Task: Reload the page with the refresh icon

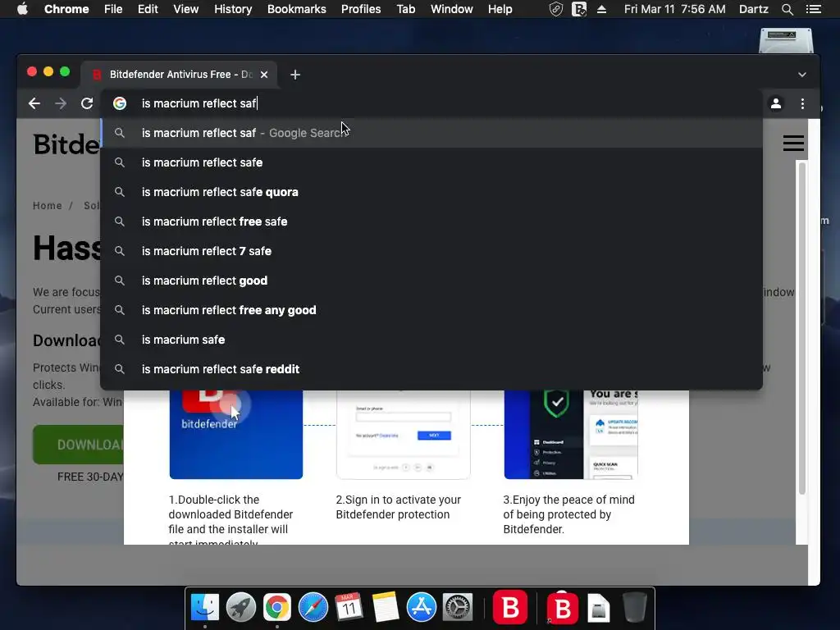Action: 87,103
